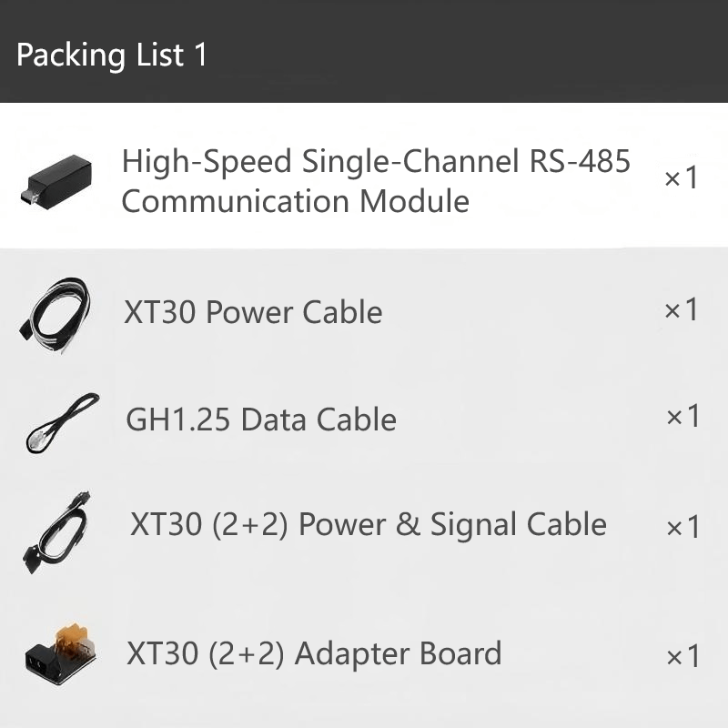Select the XT30 Adapter Board thumbnail
Screen dimensions: 728x728
tap(60, 655)
